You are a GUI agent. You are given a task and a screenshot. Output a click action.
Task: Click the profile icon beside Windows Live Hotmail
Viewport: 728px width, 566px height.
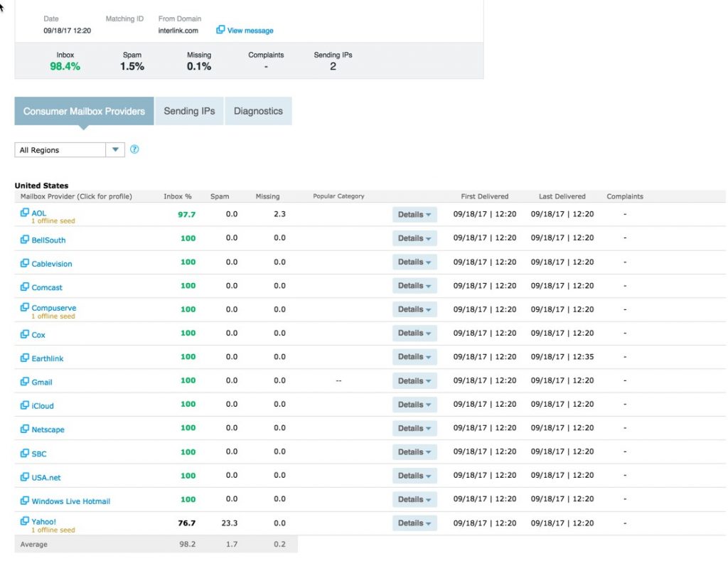(x=25, y=501)
